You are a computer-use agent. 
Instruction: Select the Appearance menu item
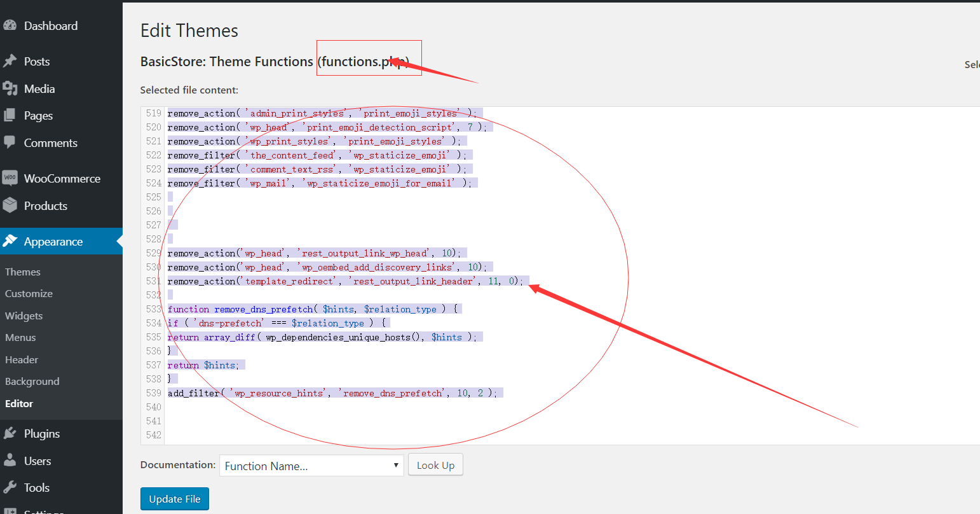[53, 242]
